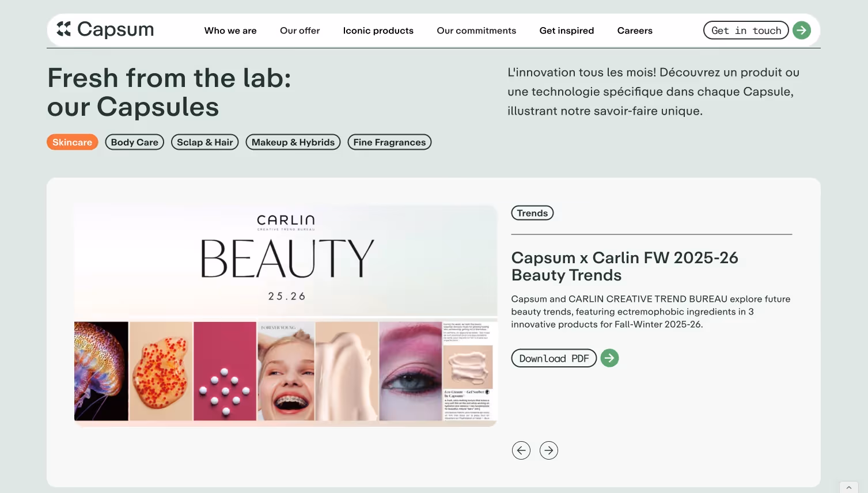Download the Carlin Beauty Trends PDF

[554, 358]
